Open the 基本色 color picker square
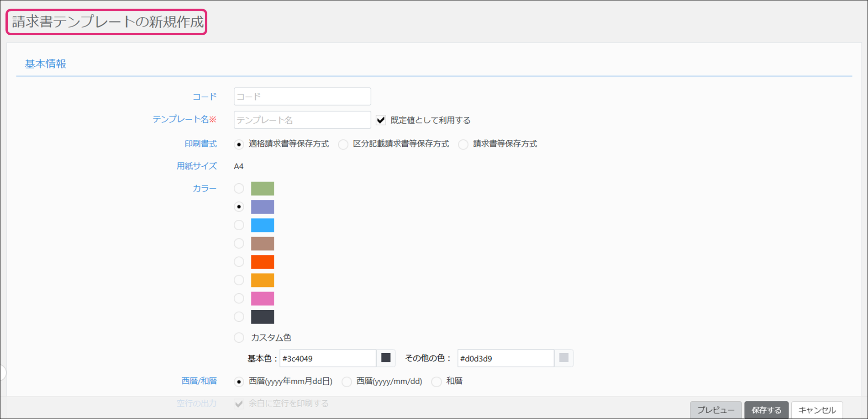 click(386, 358)
